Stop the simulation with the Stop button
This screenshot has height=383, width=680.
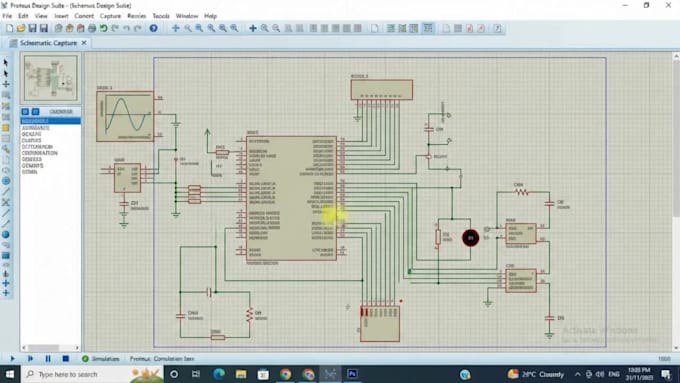(65, 359)
